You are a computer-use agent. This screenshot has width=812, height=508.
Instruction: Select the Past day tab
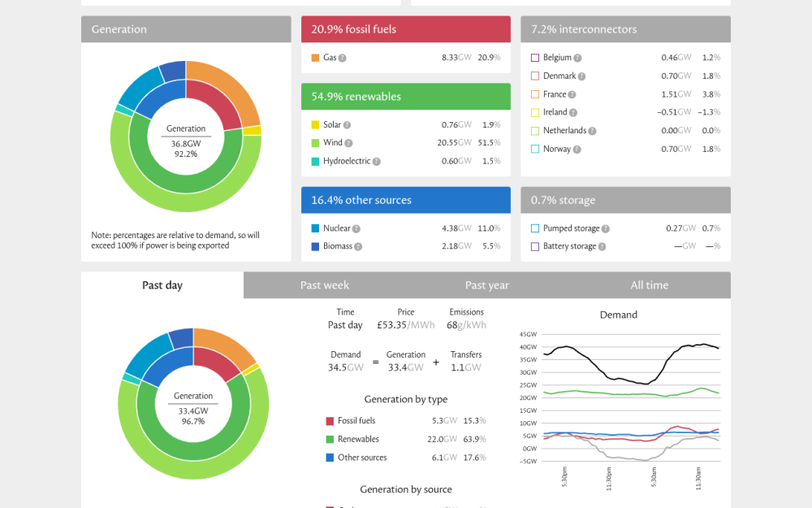tap(162, 285)
